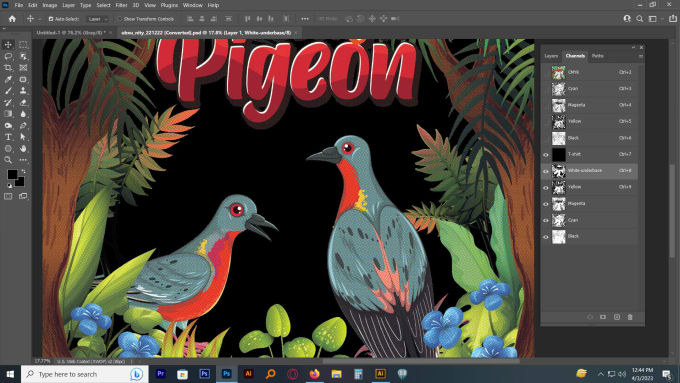
Task: Change the screen mode
Action: 23,196
